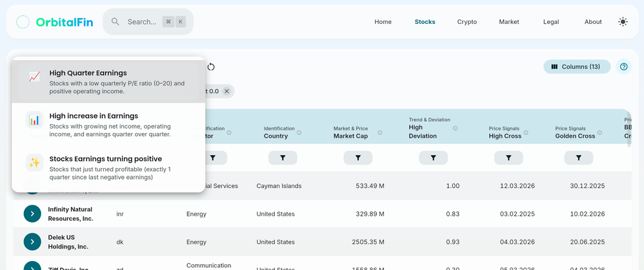Navigate to Market

coord(509,22)
